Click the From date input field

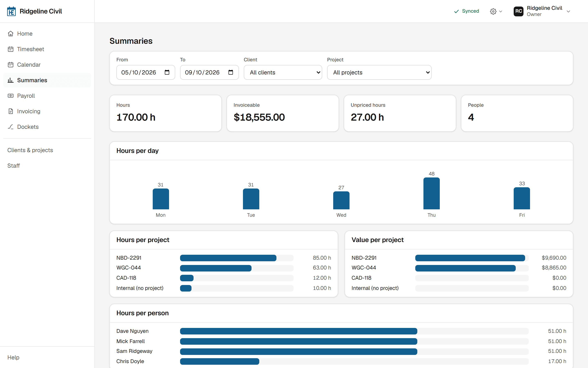(146, 72)
